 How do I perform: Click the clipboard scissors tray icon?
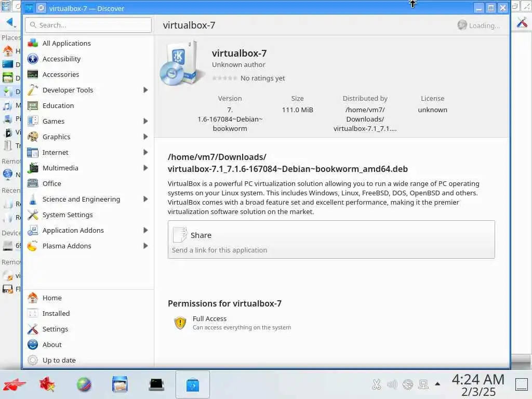[376, 384]
